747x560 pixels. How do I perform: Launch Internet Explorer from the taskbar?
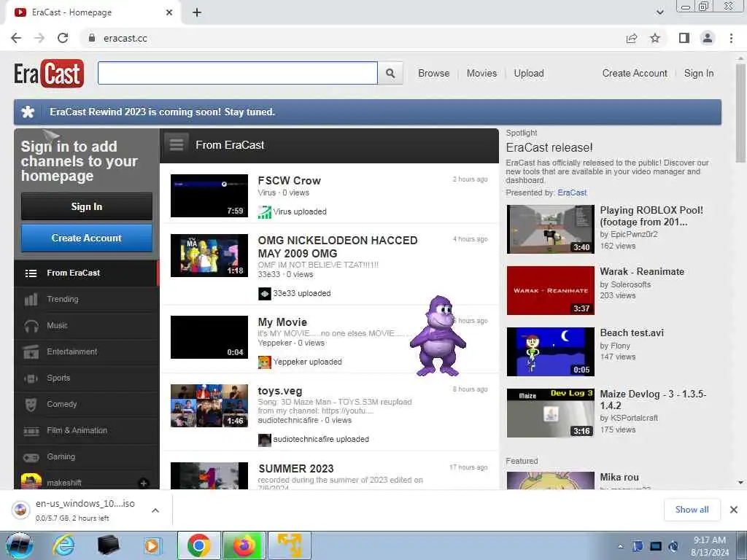tap(64, 545)
